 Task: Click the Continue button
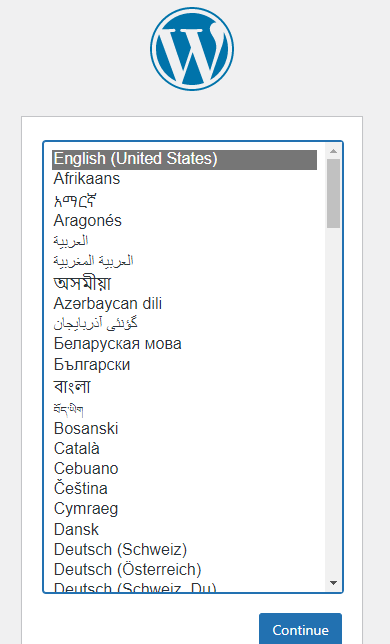301,630
